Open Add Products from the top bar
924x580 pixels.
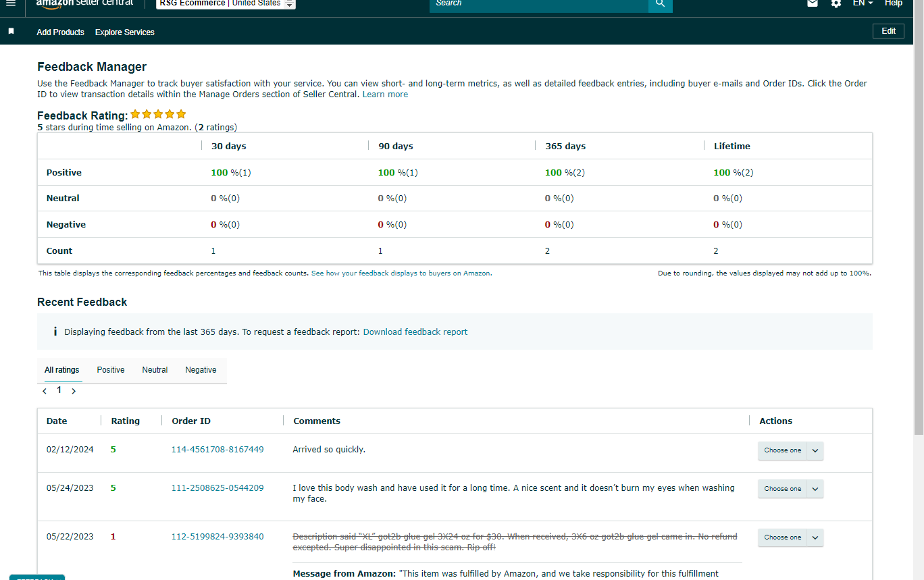61,32
